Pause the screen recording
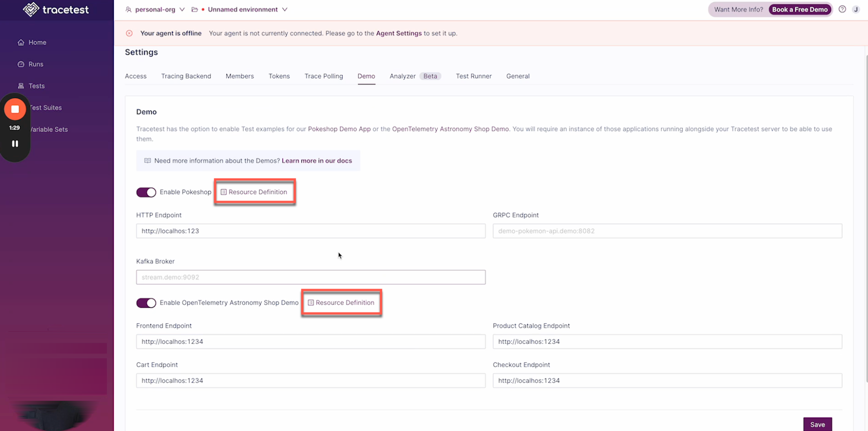The image size is (868, 431). click(15, 144)
